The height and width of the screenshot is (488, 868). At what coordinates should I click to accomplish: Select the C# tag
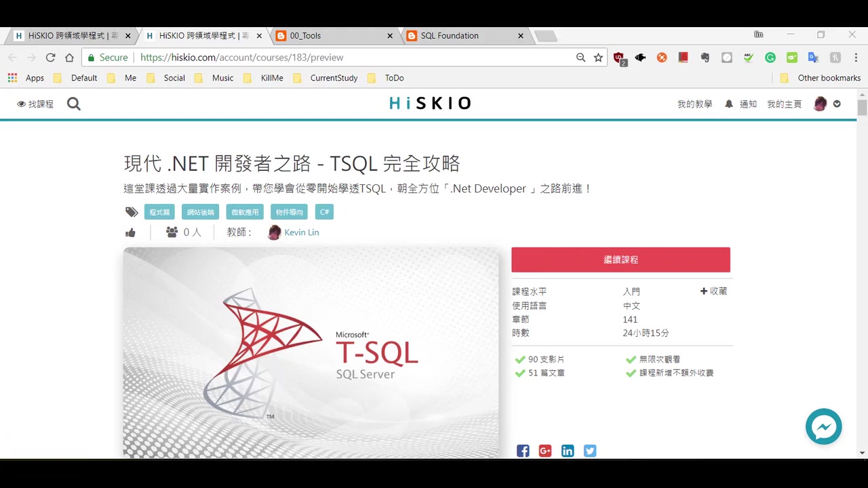click(x=324, y=211)
